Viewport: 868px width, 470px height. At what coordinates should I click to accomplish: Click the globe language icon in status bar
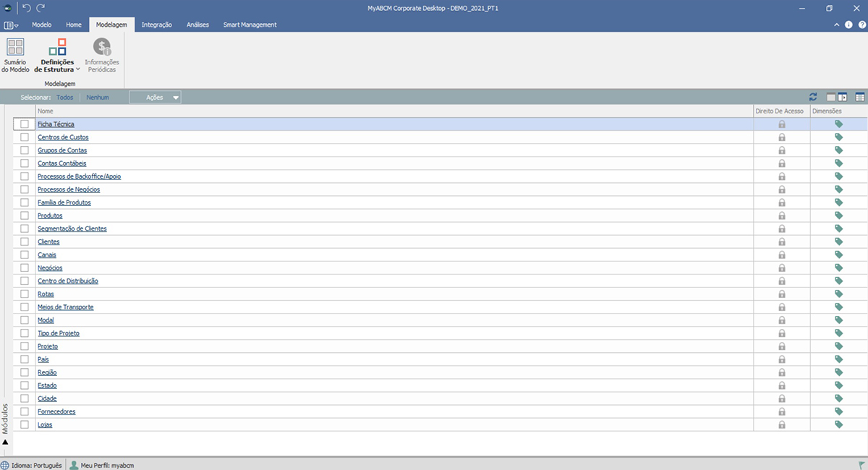[5, 465]
